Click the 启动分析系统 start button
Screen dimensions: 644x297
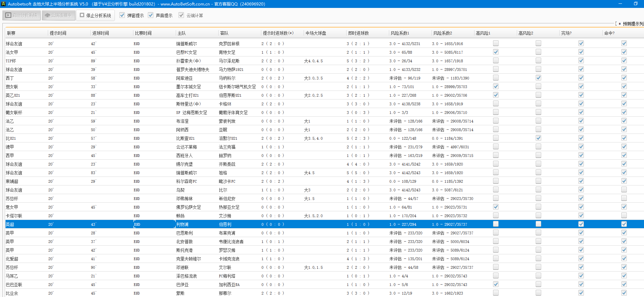(22, 15)
